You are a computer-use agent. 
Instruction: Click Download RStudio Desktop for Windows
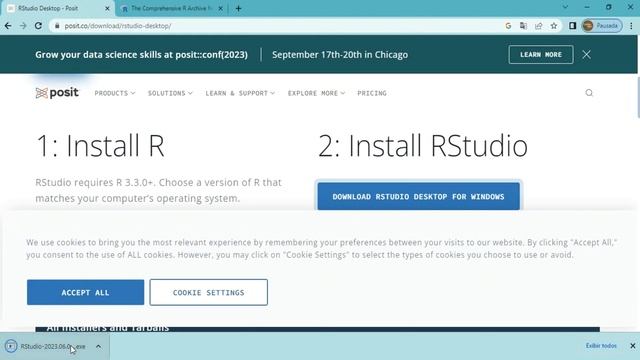[418, 196]
